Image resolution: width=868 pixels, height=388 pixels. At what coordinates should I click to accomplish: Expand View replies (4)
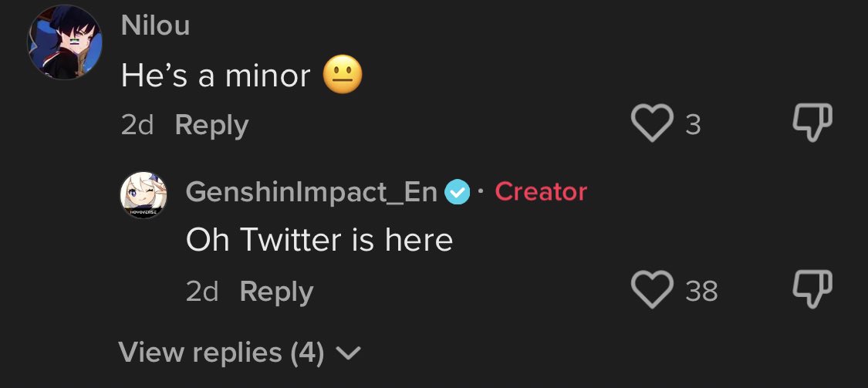(222, 353)
